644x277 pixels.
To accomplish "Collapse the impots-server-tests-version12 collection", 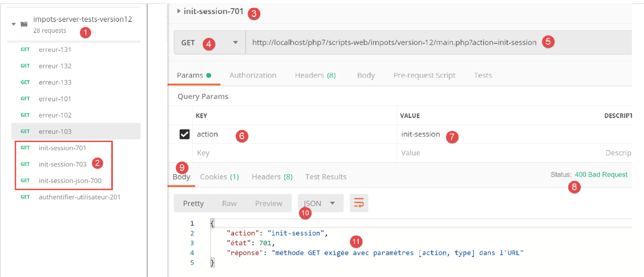I will click(14, 24).
